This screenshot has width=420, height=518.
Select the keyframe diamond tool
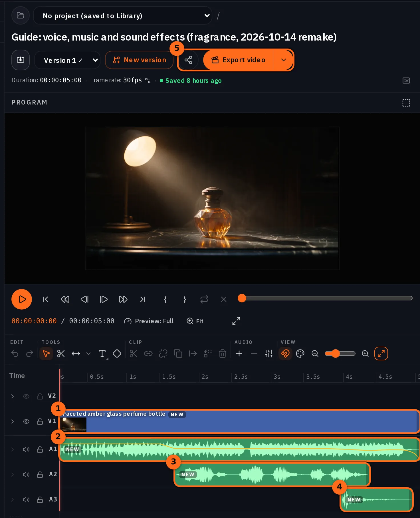click(117, 354)
